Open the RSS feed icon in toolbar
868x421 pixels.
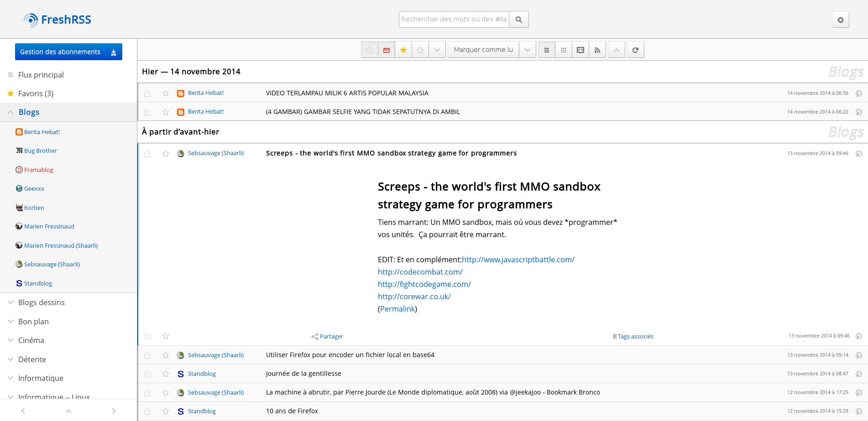597,50
